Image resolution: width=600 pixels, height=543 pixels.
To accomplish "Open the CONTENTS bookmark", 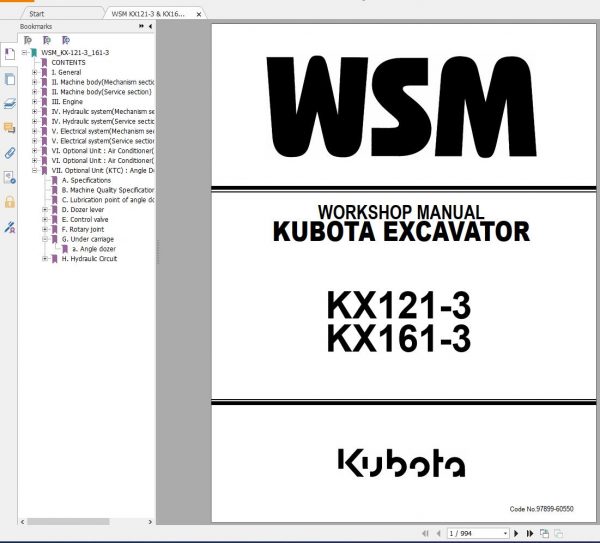I will tap(68, 62).
